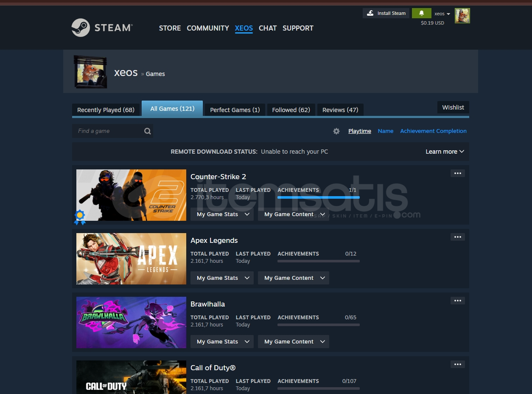
Task: Open the Wishlist button
Action: (453, 107)
